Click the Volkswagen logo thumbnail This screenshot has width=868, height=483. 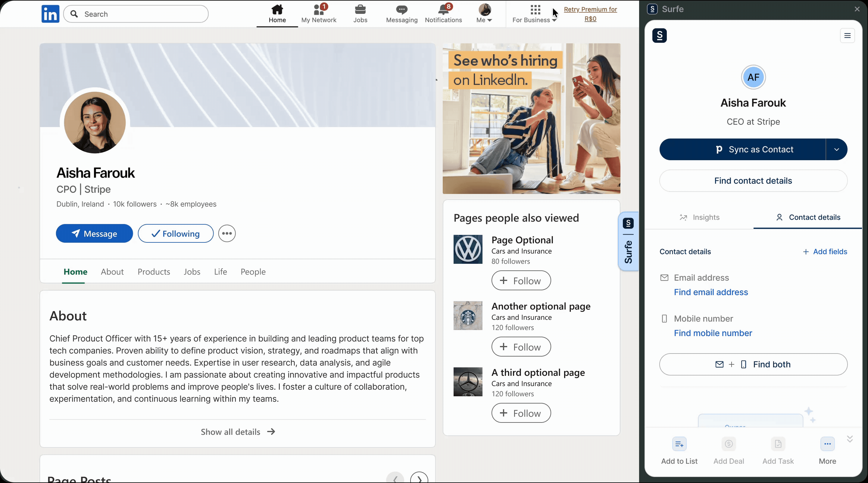(x=468, y=249)
